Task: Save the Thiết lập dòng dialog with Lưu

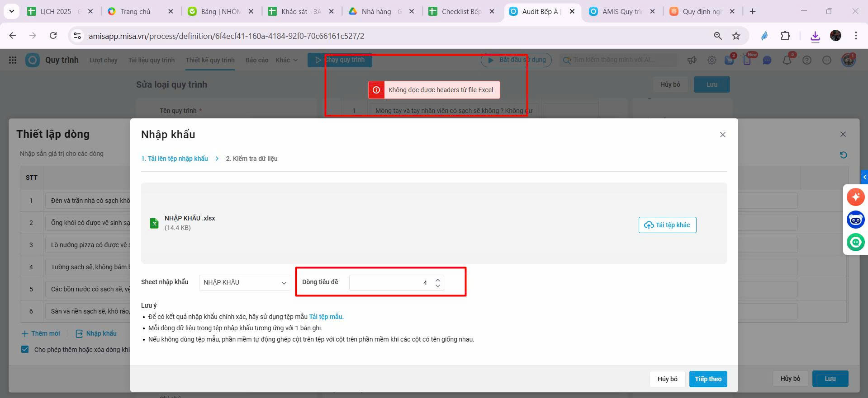Action: pyautogui.click(x=830, y=379)
